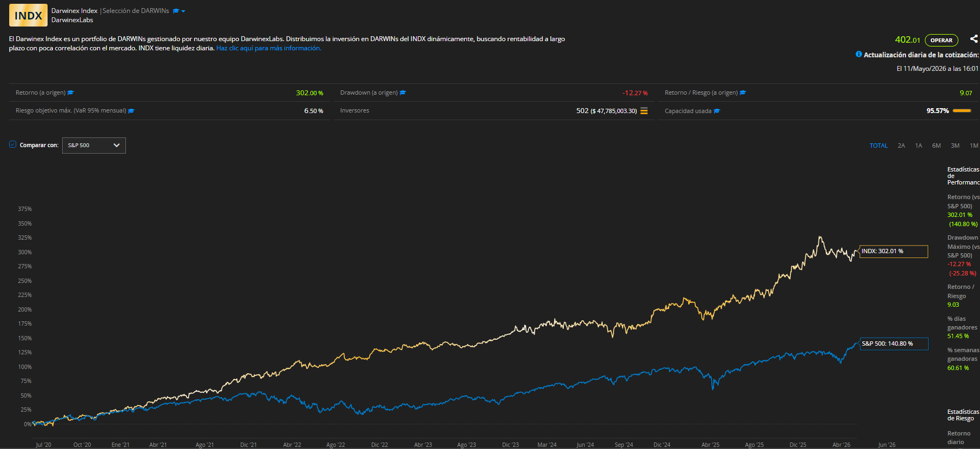The image size is (980, 449).
Task: Switch chart to 1M range
Action: point(974,146)
